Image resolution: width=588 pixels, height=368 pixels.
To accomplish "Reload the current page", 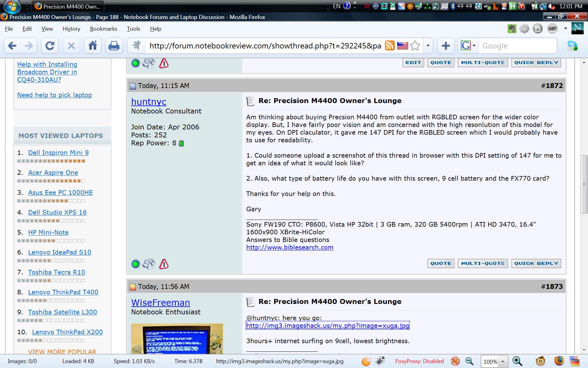I will coord(50,46).
